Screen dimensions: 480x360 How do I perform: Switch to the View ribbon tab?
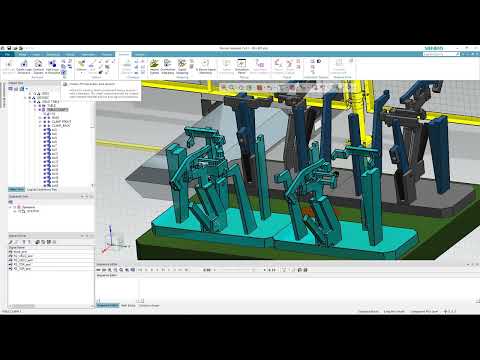[37, 54]
